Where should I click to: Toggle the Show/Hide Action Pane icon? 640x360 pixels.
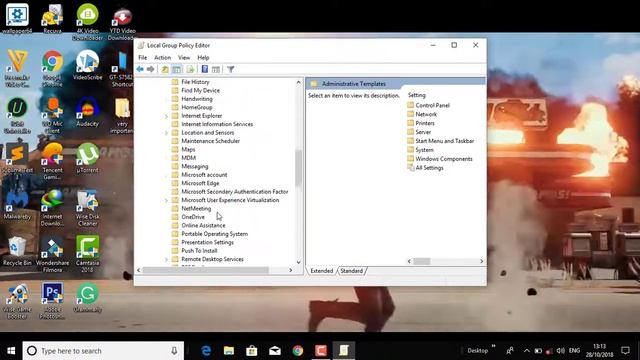click(x=216, y=69)
